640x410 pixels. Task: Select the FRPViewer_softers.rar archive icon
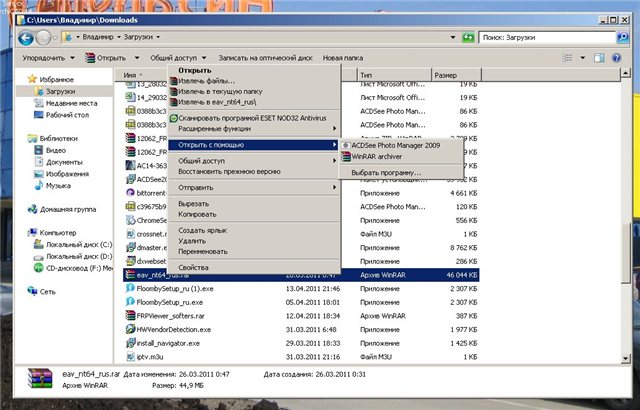click(130, 315)
